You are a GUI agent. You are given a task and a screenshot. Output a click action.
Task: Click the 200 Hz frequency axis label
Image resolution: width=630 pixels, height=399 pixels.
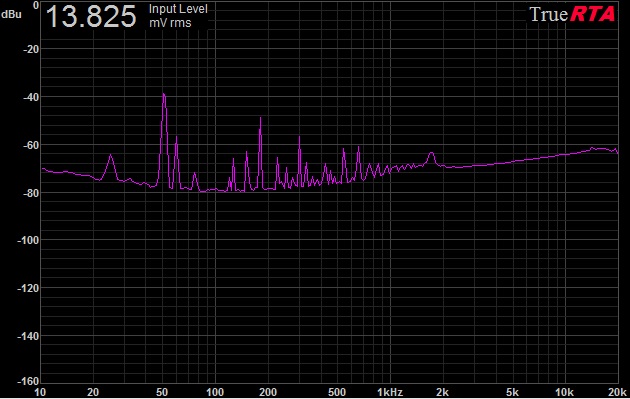click(268, 392)
